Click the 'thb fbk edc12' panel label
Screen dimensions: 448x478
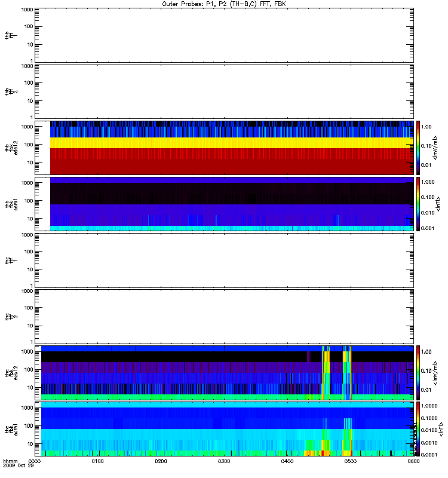11,148
